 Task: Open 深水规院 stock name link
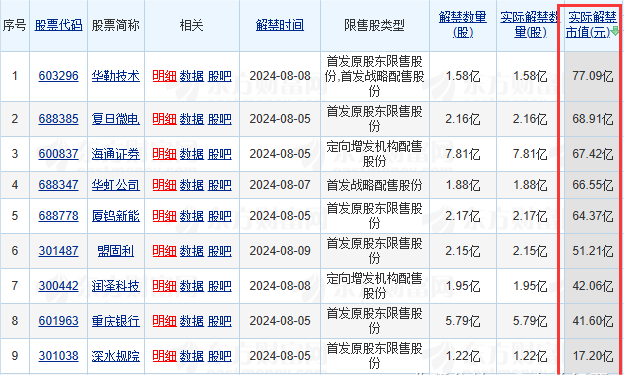tap(116, 356)
